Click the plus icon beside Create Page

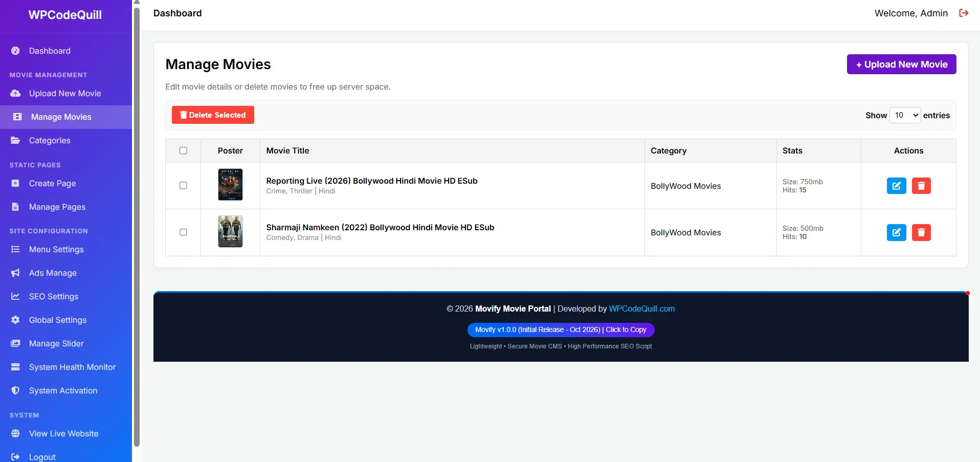click(15, 183)
